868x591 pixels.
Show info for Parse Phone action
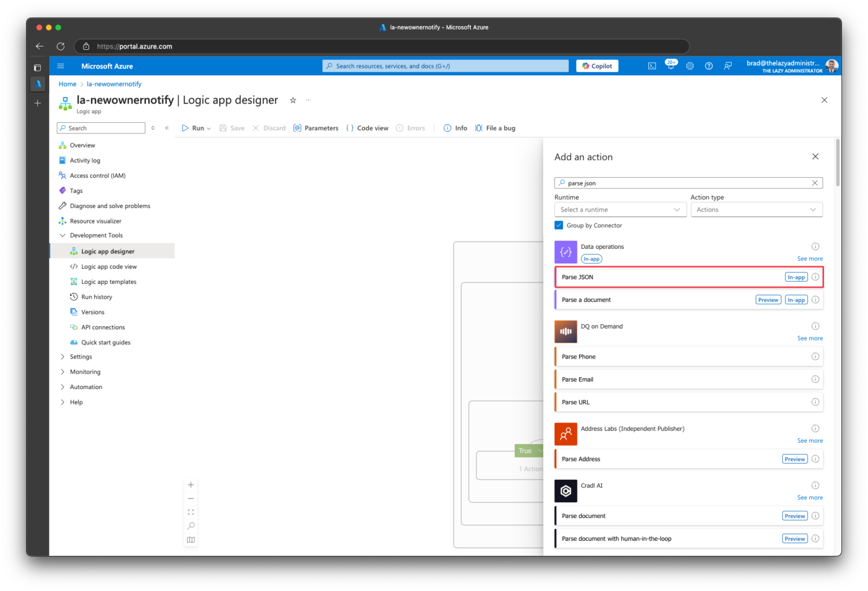(x=815, y=357)
